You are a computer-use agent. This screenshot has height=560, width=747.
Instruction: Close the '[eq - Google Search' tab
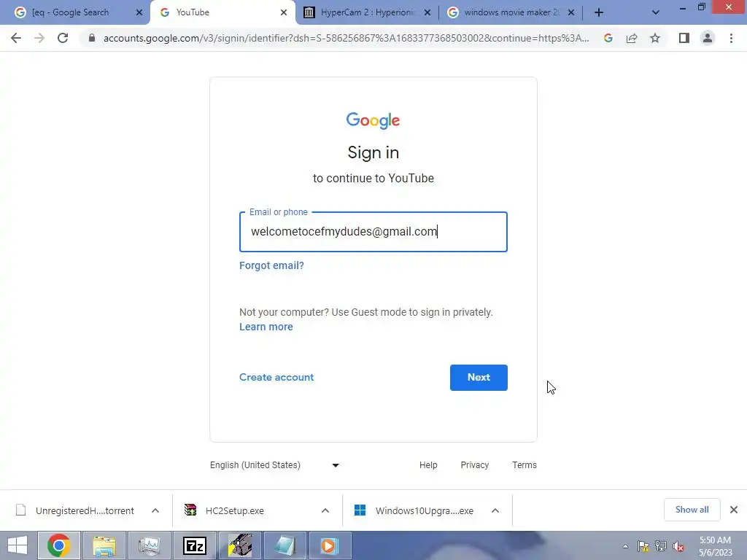(x=139, y=12)
